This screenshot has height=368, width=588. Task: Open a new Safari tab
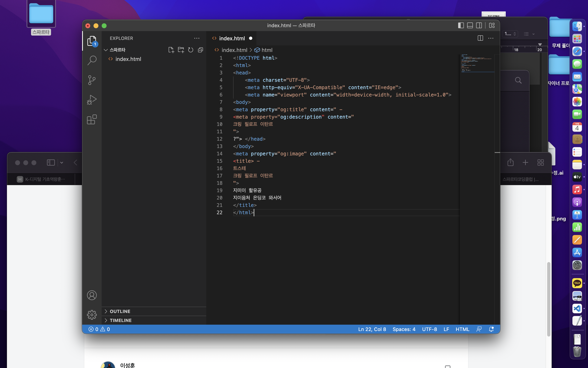[525, 162]
